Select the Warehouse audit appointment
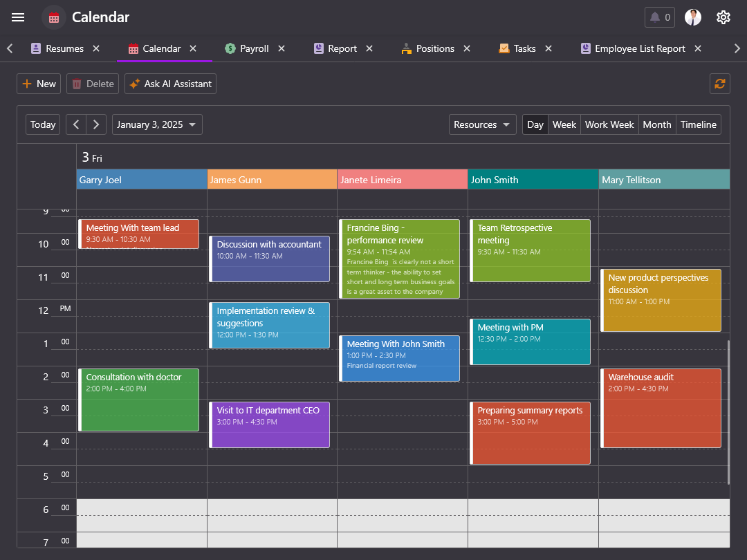The image size is (747, 560). point(661,408)
